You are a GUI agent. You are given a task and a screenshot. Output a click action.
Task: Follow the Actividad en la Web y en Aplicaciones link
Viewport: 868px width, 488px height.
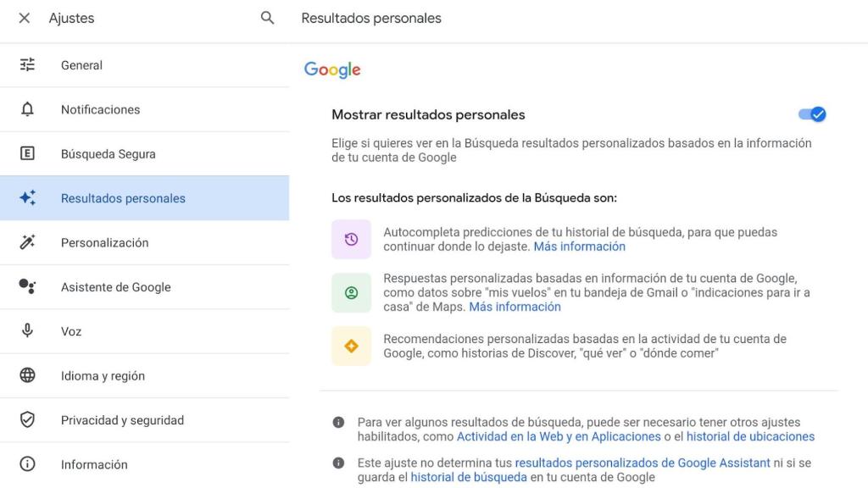coord(559,436)
